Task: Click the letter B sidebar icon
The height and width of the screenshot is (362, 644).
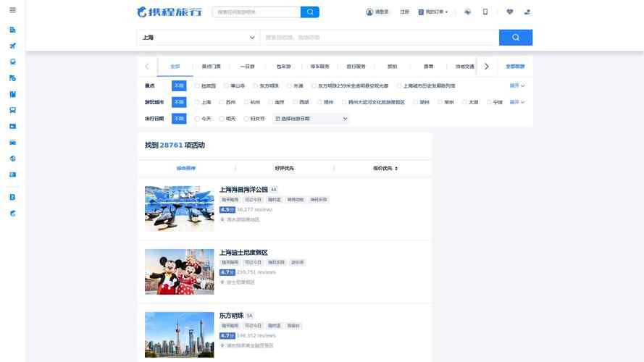Action: (x=13, y=197)
